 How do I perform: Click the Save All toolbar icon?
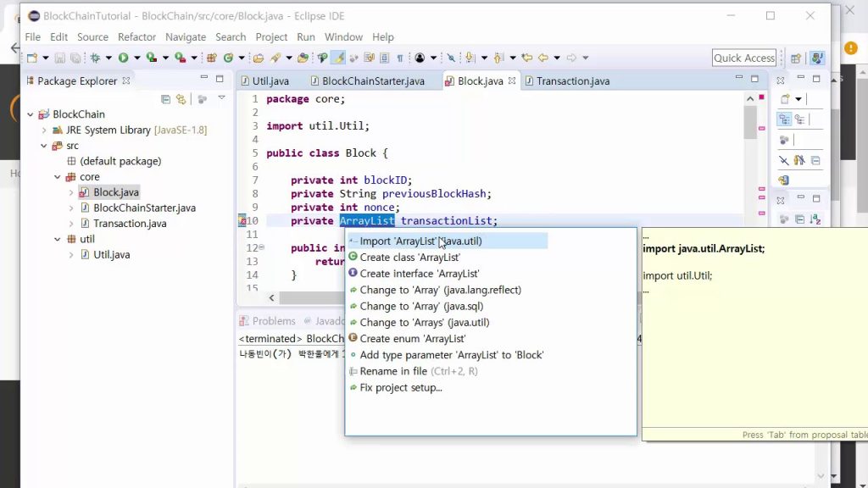75,58
